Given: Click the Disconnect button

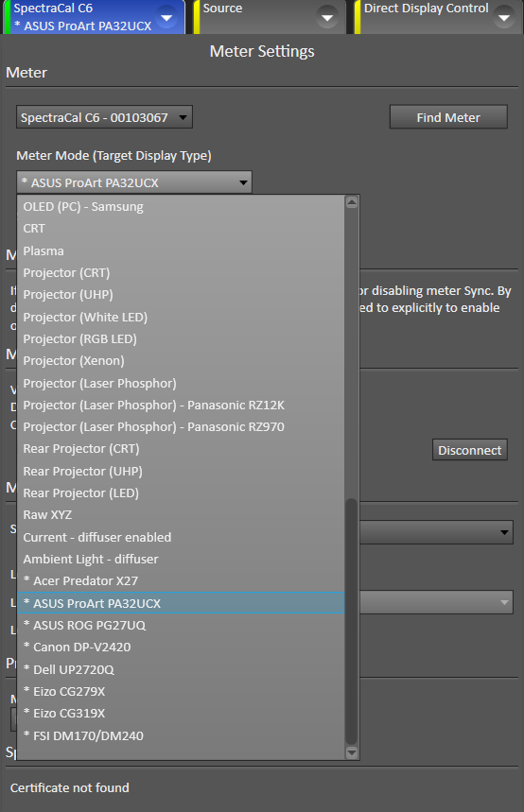Looking at the screenshot, I should tap(469, 450).
